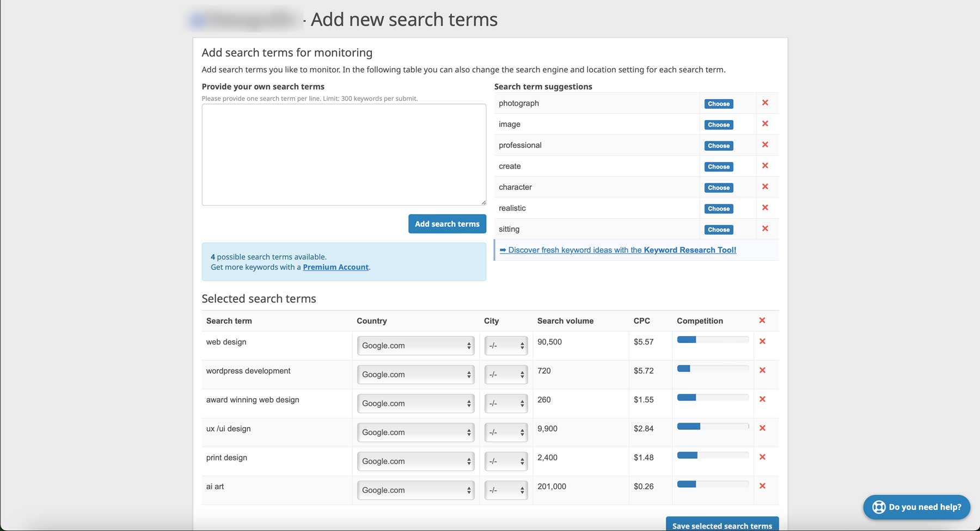Open Country dropdown for web design
This screenshot has height=531, width=980.
coord(415,345)
